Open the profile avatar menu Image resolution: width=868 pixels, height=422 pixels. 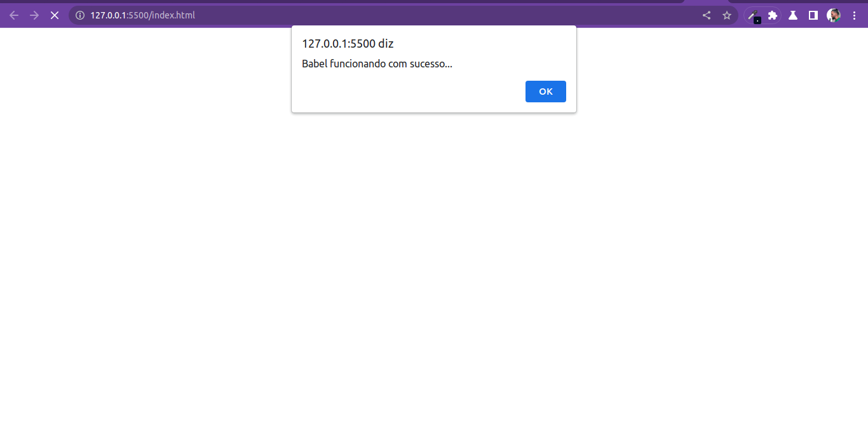pyautogui.click(x=834, y=15)
